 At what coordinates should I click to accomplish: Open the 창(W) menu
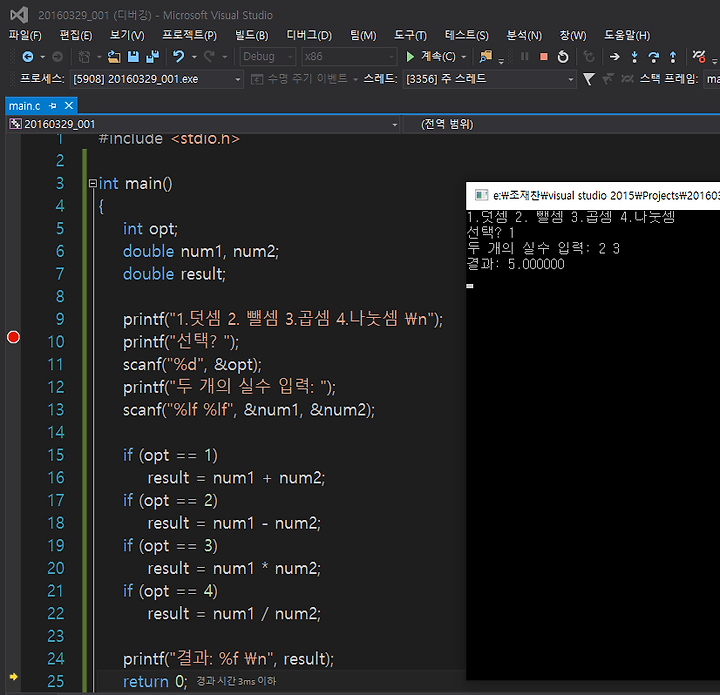click(573, 35)
